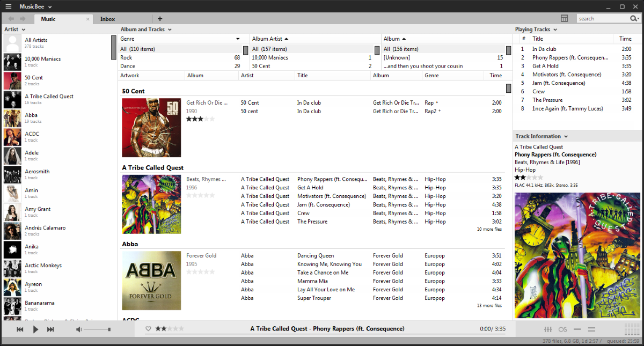Viewport: 644px width, 346px height.
Task: Mute audio using the speaker icon
Action: click(x=79, y=329)
